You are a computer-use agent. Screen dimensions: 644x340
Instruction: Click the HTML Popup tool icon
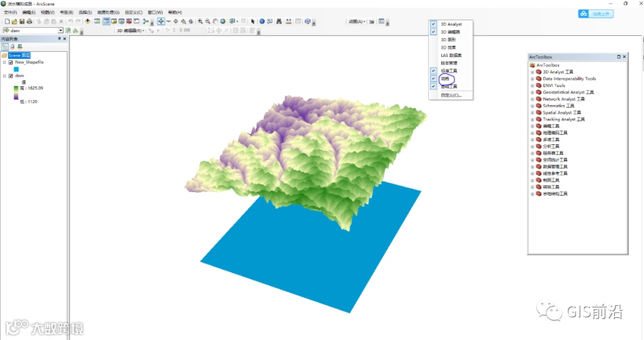pos(270,21)
